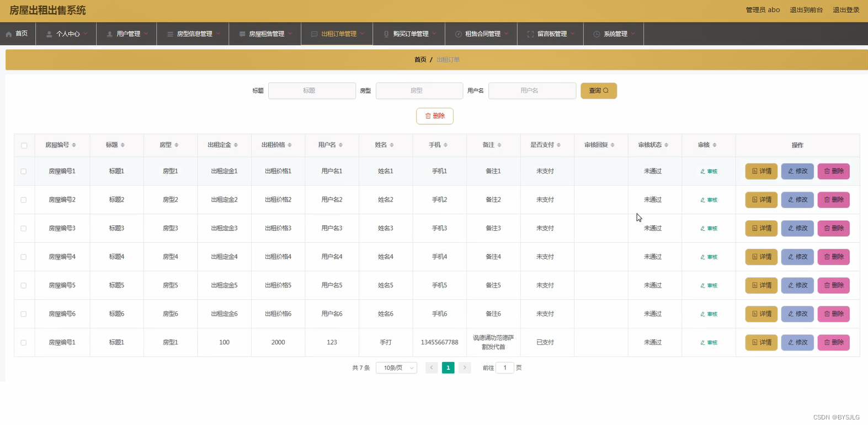Click 审核 in the 房屋编号5 row

pyautogui.click(x=709, y=286)
